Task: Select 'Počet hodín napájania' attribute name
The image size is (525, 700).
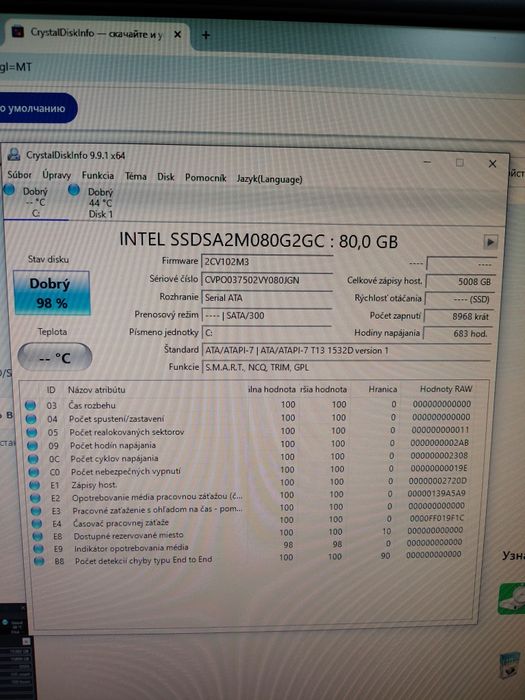Action: click(x=113, y=445)
